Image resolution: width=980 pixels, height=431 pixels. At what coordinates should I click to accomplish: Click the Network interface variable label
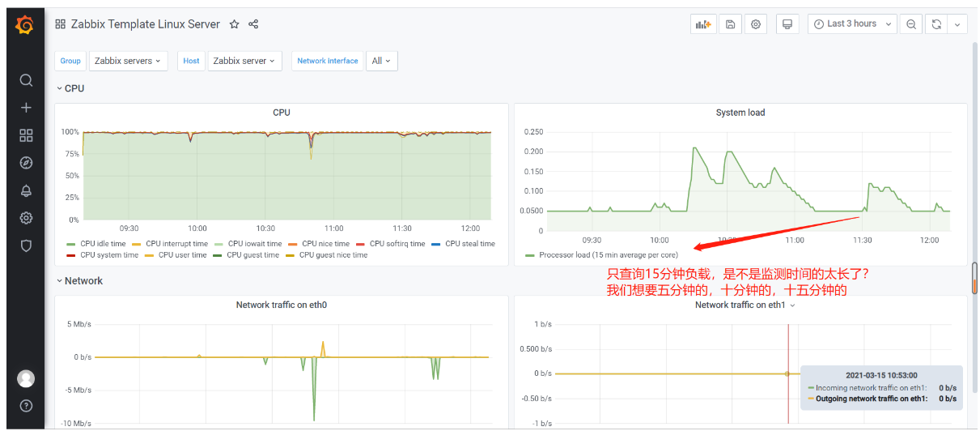pos(328,61)
